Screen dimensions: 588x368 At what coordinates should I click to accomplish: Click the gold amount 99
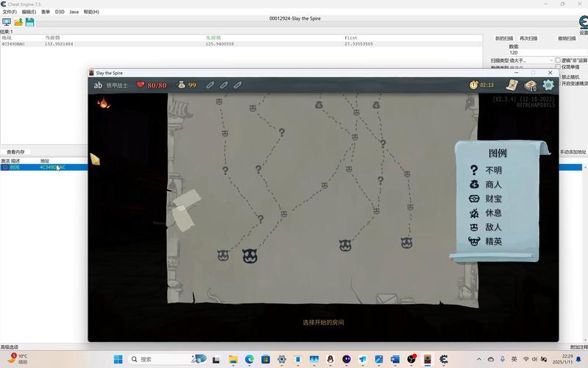point(192,85)
